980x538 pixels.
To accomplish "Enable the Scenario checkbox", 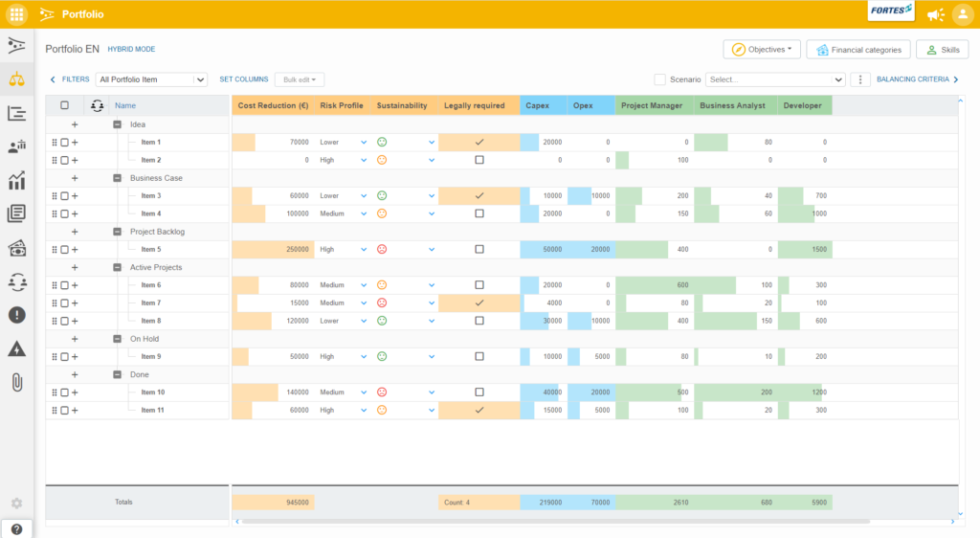I will point(659,79).
